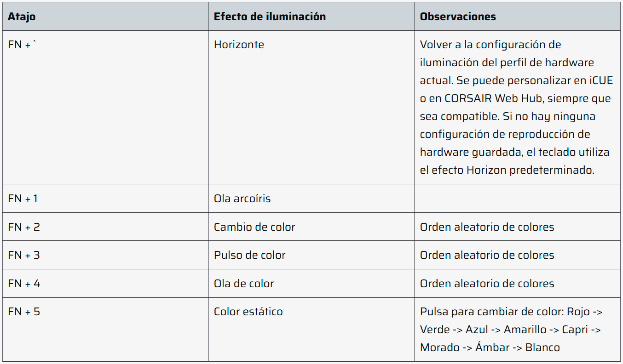The image size is (623, 364).
Task: Select the FN + 3 shortcut cell
Action: [105, 255]
